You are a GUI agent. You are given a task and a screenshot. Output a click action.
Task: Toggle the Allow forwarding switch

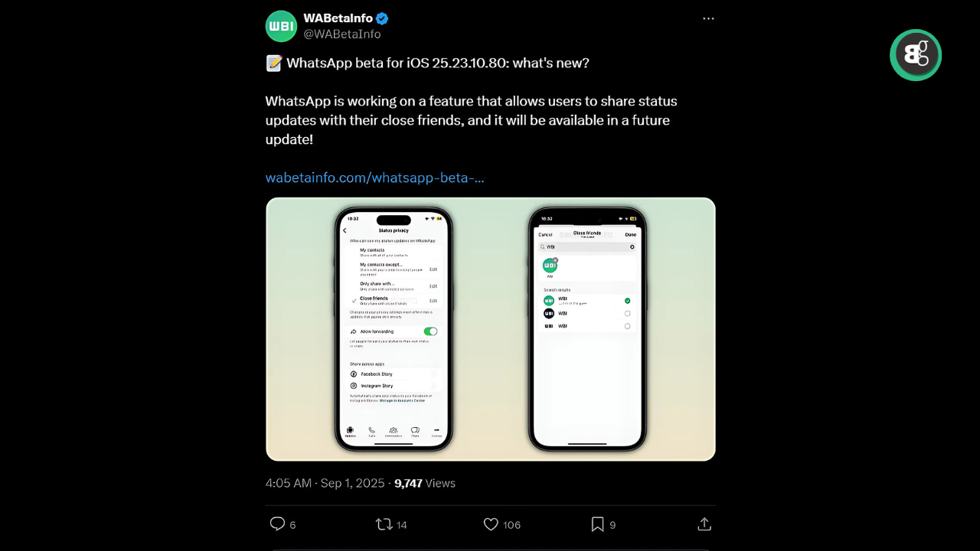click(430, 331)
